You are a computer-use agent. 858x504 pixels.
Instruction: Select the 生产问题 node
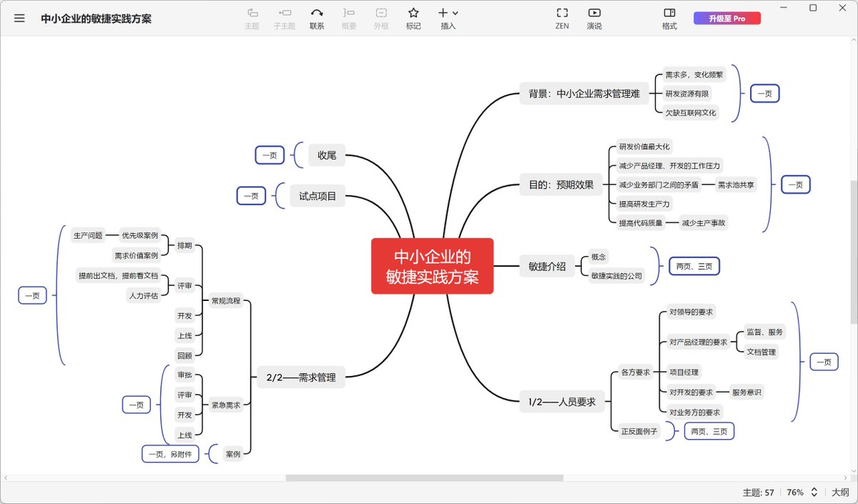(89, 235)
